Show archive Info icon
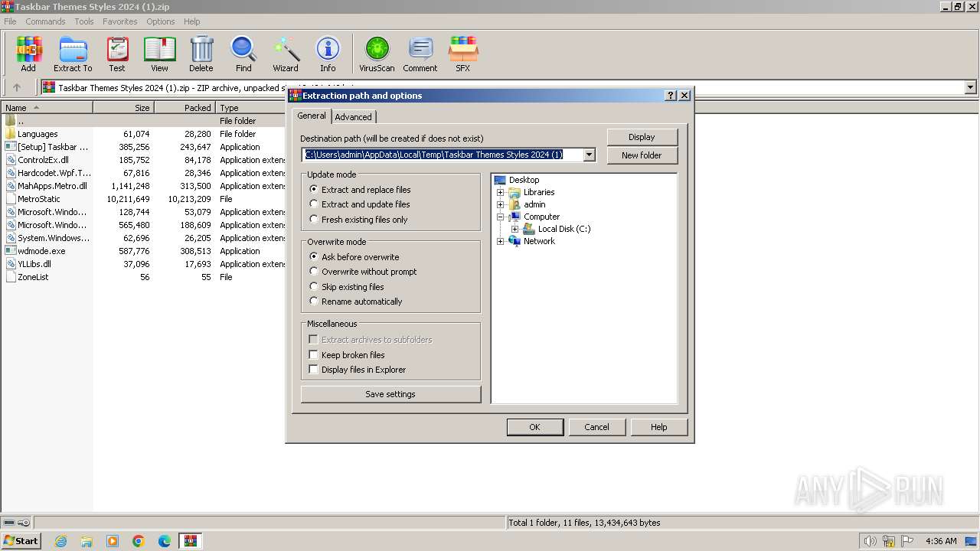 click(x=328, y=54)
